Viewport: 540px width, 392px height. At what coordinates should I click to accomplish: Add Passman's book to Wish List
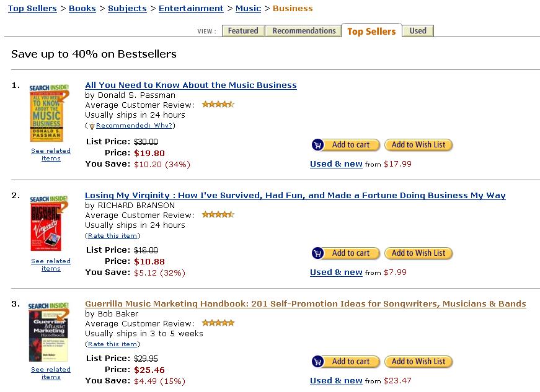click(418, 145)
